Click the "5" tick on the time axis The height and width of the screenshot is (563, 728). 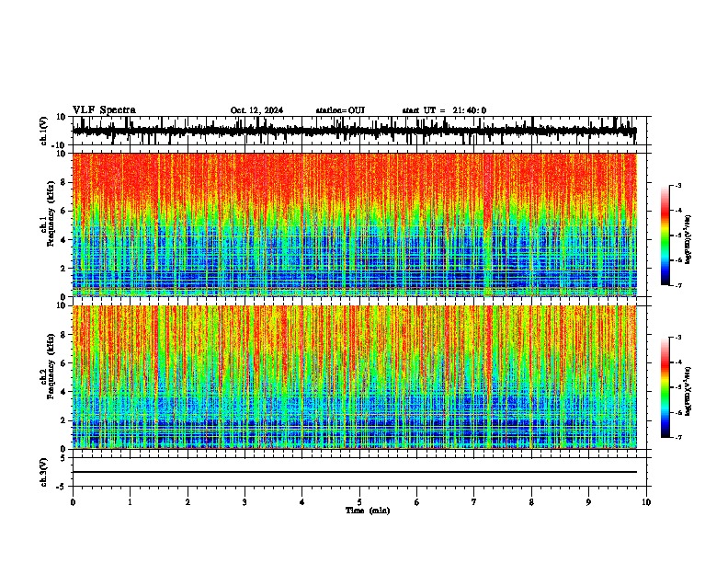[359, 502]
